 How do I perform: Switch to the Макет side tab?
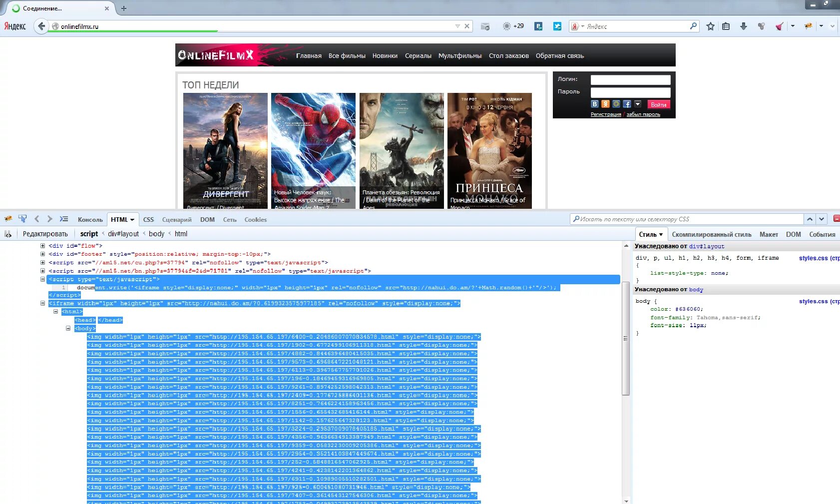point(769,235)
